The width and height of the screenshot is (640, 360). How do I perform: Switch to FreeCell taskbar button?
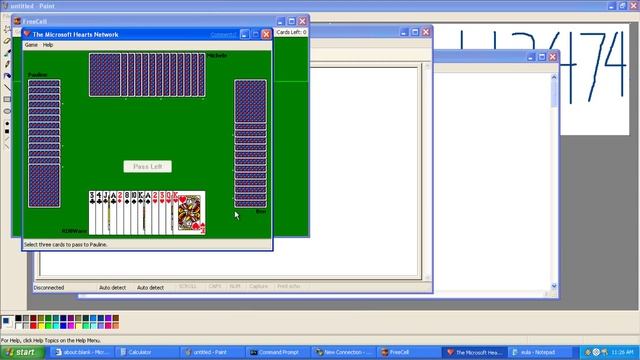tap(408, 352)
